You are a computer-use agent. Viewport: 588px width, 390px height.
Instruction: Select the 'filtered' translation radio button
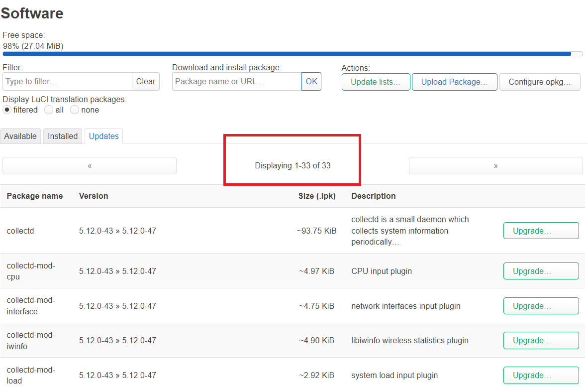click(7, 110)
